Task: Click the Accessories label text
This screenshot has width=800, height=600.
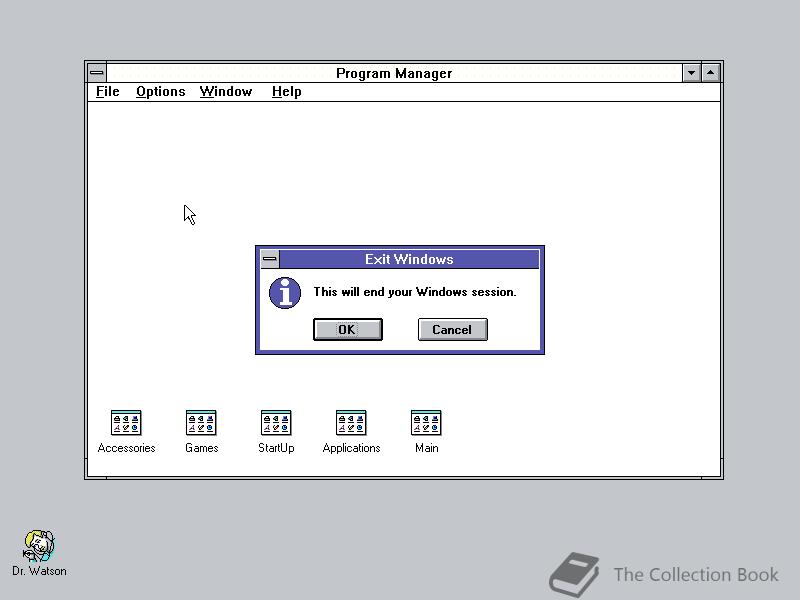Action: click(126, 448)
